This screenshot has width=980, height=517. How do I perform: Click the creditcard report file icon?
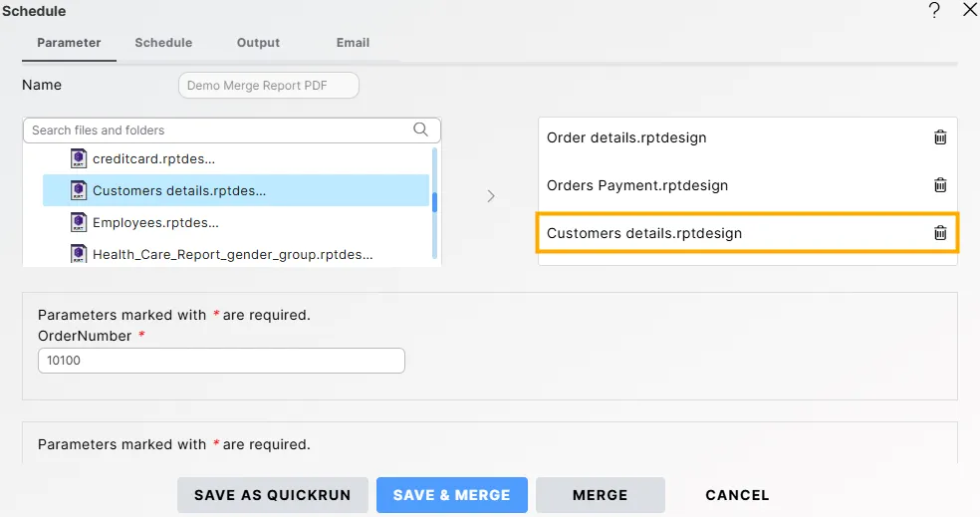click(x=79, y=158)
